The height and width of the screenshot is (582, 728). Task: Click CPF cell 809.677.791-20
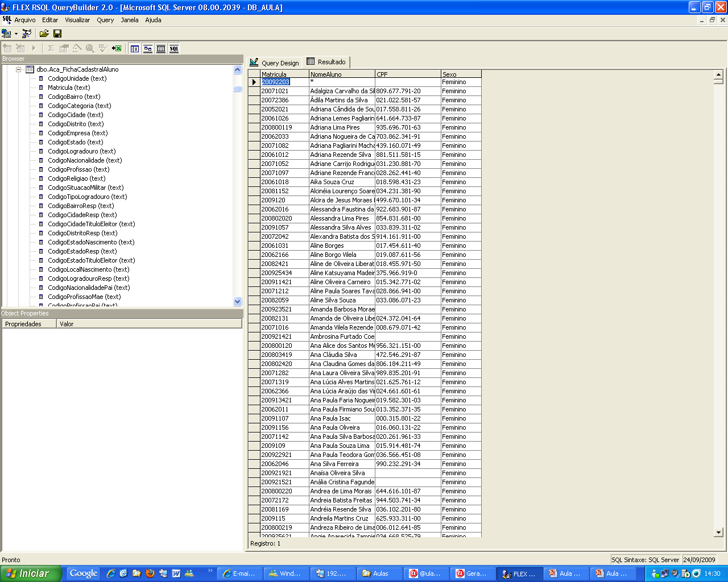(408, 91)
